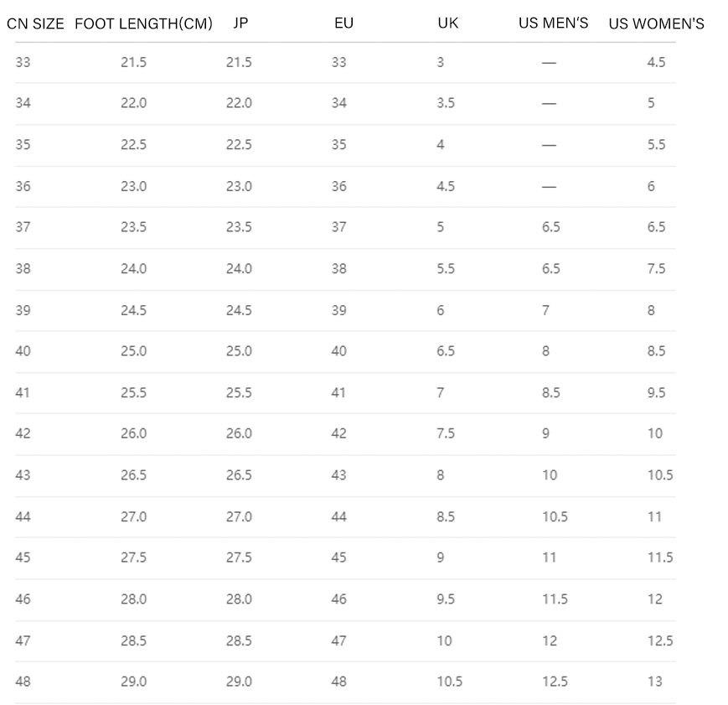Click US men's 6.5 in row 38
The image size is (728, 705).
click(x=550, y=268)
